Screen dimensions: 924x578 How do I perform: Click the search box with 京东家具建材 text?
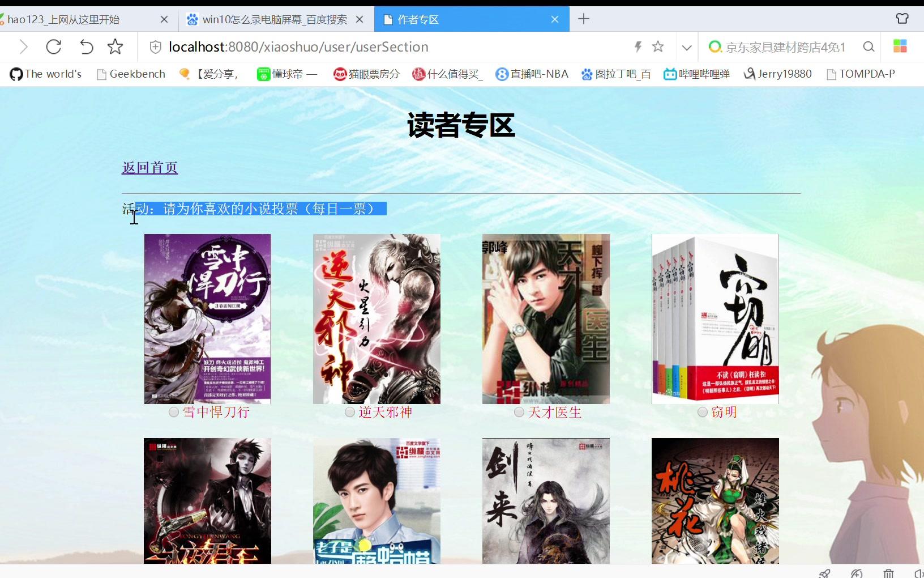786,47
